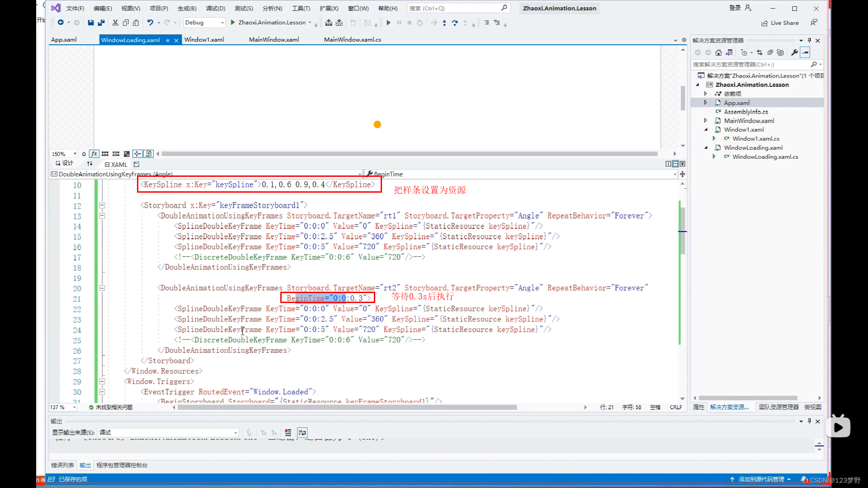Click the Undo arrow icon
Viewport: 868px width, 488px height.
pyautogui.click(x=150, y=23)
